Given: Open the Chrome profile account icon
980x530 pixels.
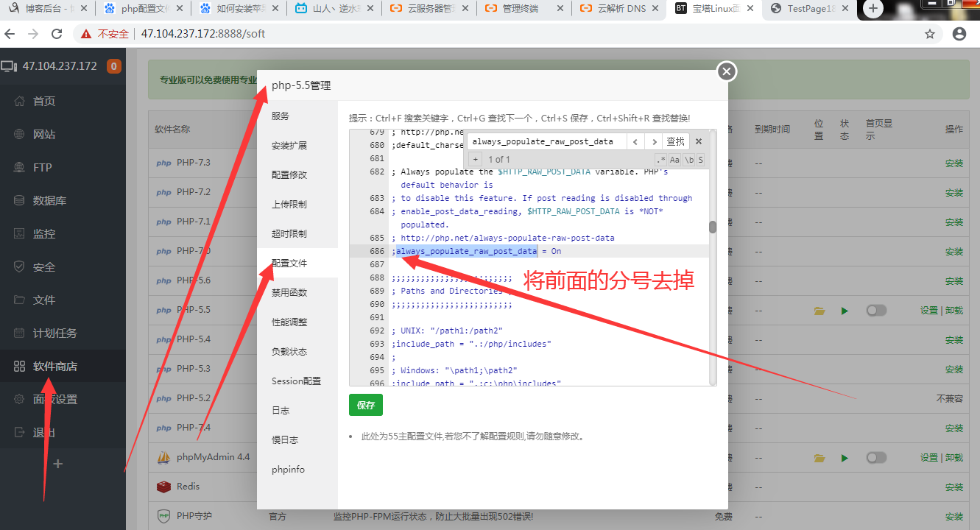Looking at the screenshot, I should pyautogui.click(x=959, y=34).
